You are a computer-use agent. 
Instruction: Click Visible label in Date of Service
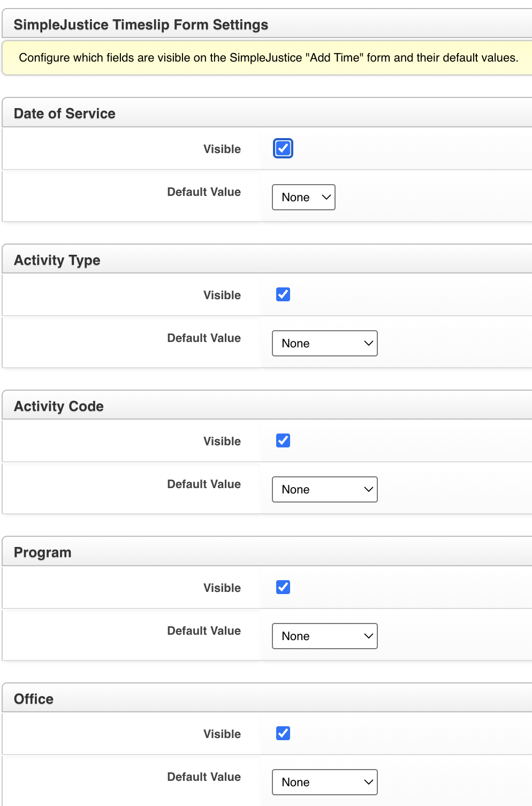click(x=222, y=149)
